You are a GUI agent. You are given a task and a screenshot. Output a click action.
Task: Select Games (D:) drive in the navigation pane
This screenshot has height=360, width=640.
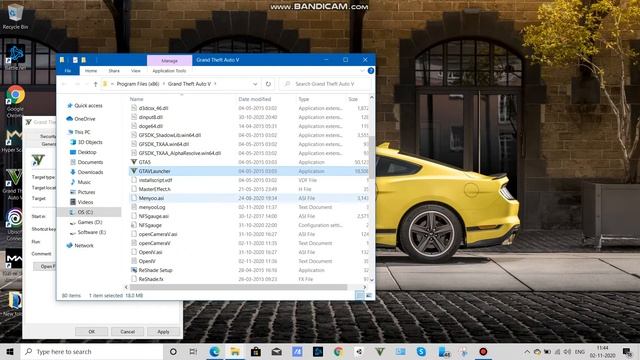click(89, 222)
